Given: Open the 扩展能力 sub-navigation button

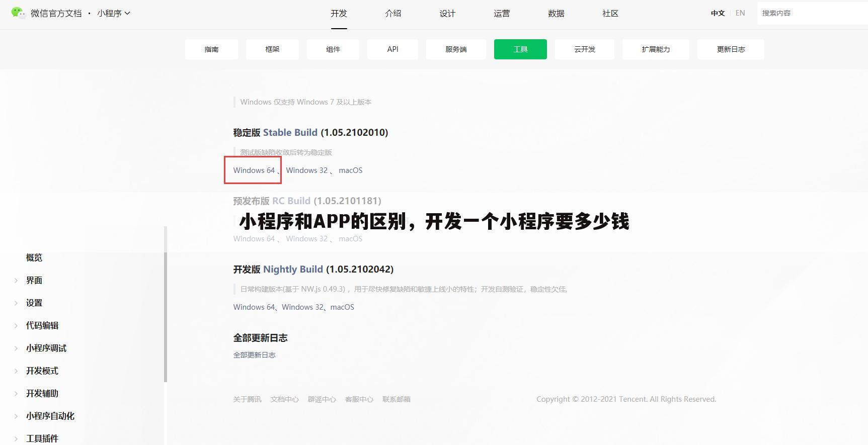Looking at the screenshot, I should pos(656,49).
